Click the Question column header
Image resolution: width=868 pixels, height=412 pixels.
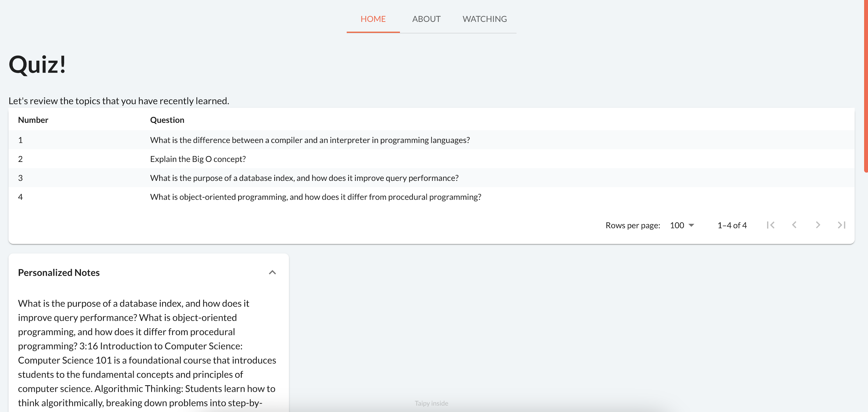click(167, 120)
